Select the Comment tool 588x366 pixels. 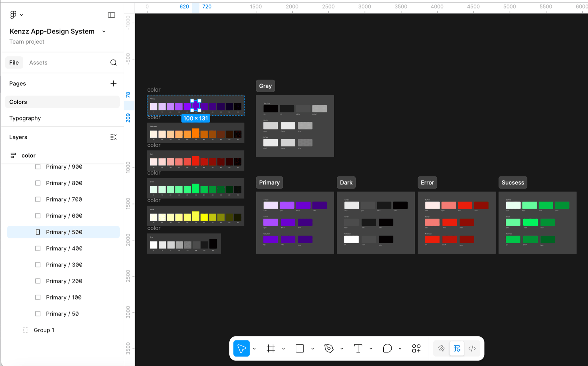click(387, 348)
